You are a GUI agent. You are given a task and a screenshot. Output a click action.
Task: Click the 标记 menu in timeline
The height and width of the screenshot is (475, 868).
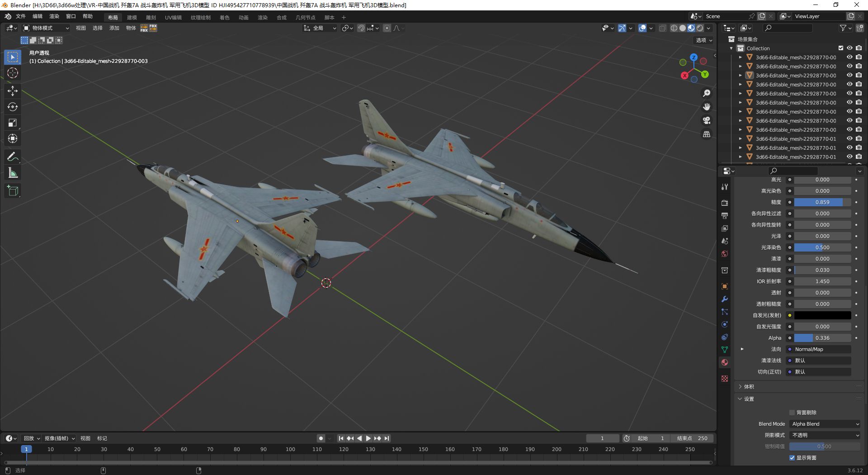click(x=102, y=438)
